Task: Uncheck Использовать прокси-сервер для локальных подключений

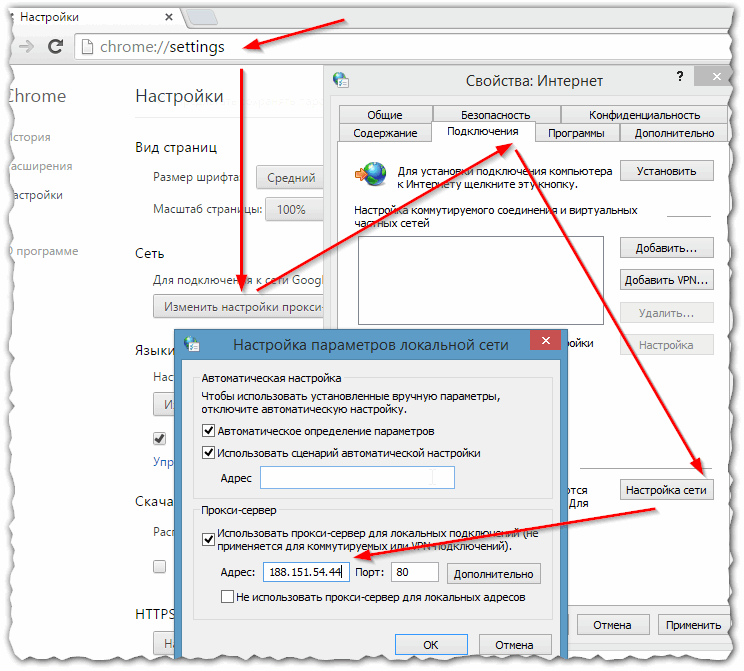Action: pyautogui.click(x=208, y=539)
